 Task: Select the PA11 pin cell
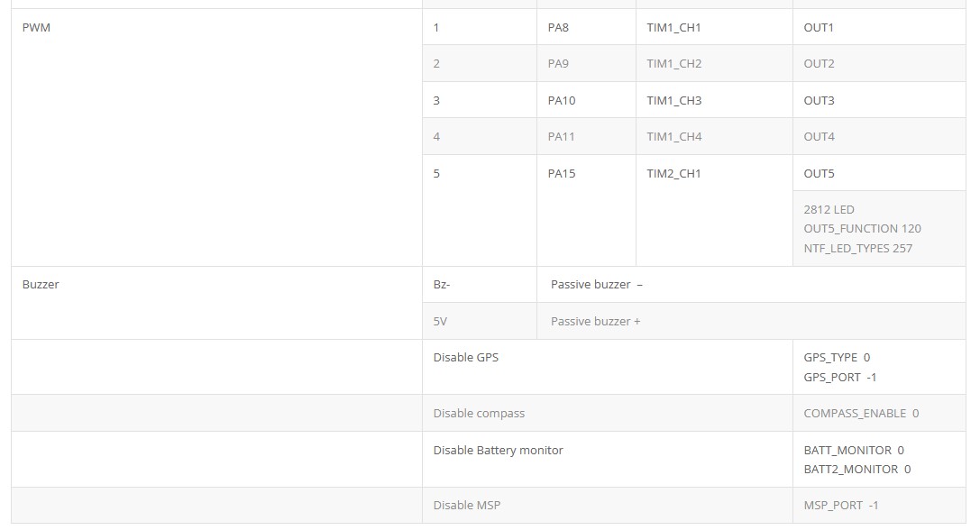[x=586, y=136]
